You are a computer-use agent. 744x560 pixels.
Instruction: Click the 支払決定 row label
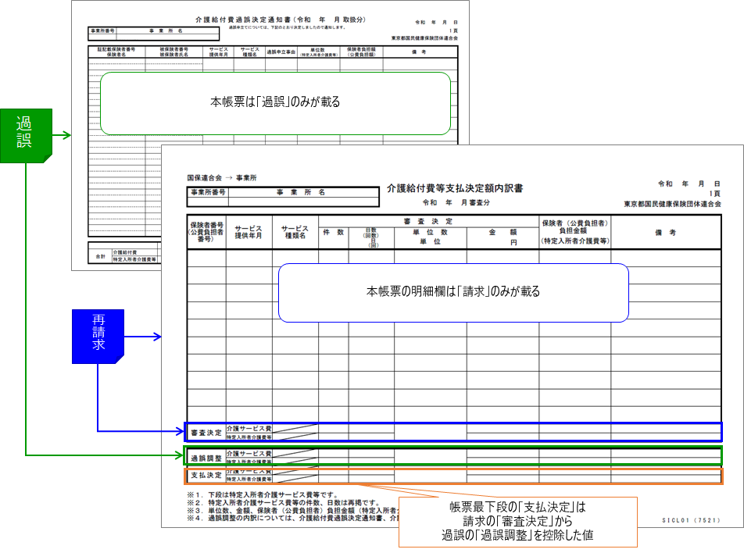coord(206,475)
